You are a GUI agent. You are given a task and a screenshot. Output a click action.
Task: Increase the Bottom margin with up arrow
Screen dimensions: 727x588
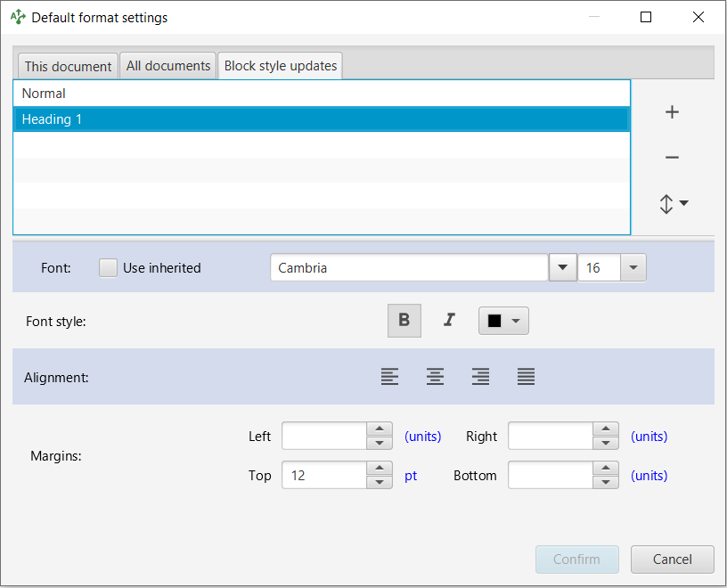click(x=606, y=468)
